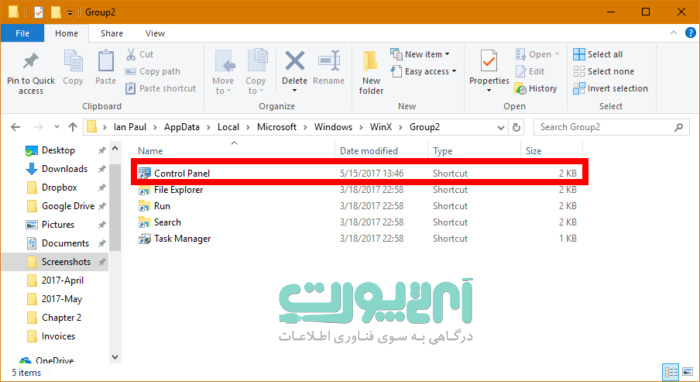
Task: Choose Paste shortcut in Clipboard group
Action: [161, 88]
